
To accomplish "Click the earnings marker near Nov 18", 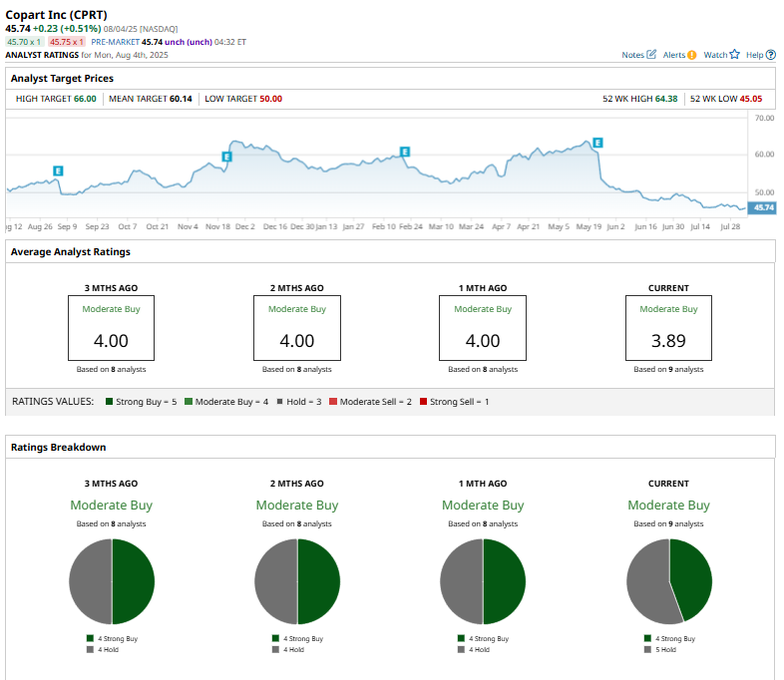I will [226, 157].
